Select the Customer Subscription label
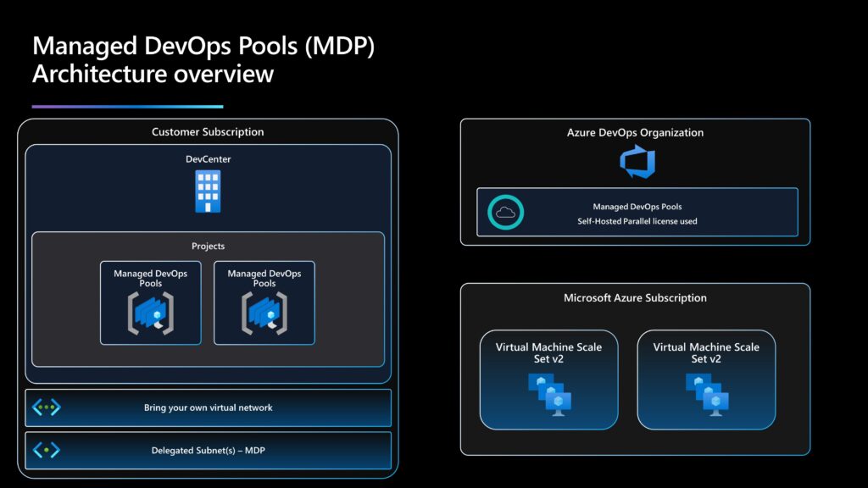868x488 pixels. [208, 131]
